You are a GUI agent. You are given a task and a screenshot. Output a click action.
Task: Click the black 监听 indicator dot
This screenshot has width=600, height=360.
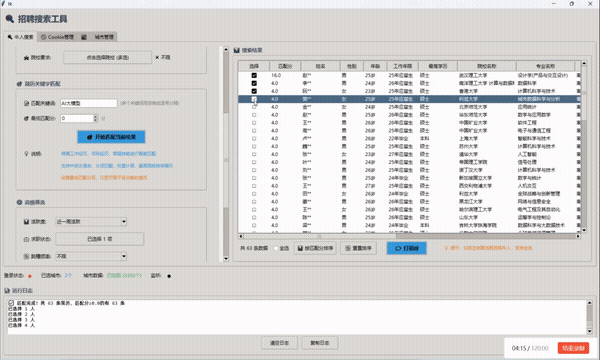click(169, 276)
